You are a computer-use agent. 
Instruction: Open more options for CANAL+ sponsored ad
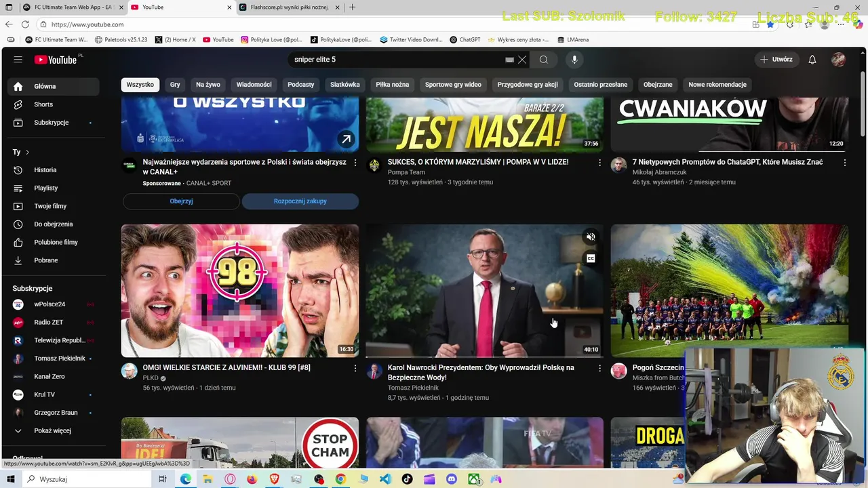point(355,163)
